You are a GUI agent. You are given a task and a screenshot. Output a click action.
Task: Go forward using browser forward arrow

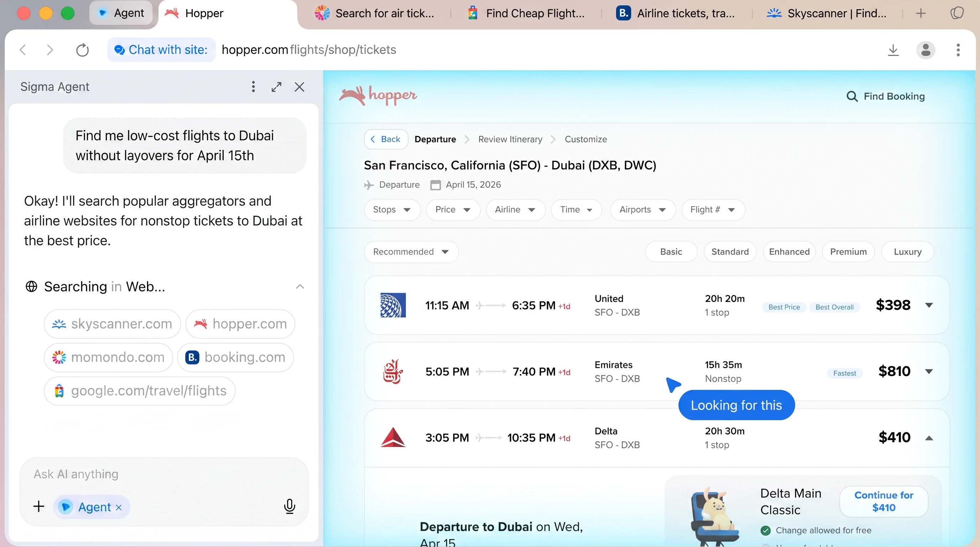click(x=50, y=50)
